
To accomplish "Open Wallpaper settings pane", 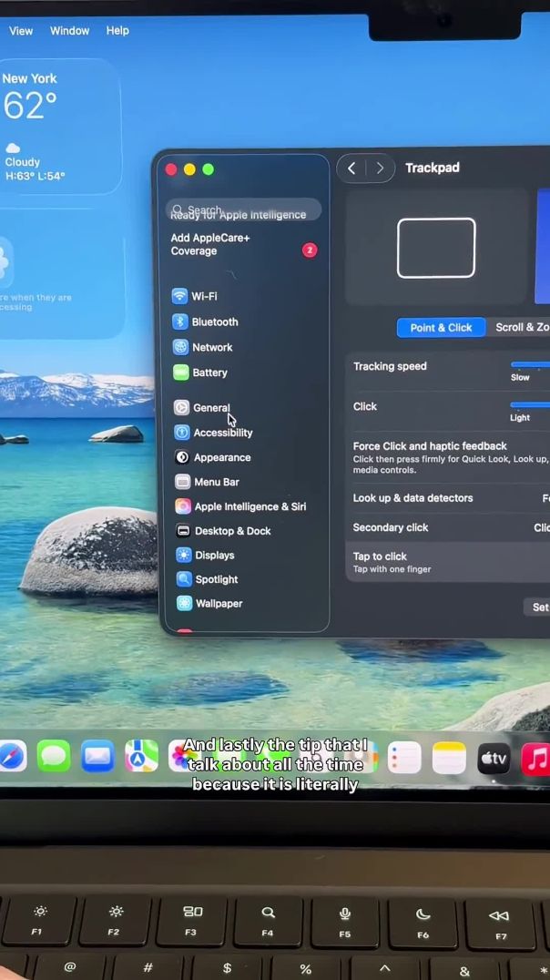I will 219,604.
